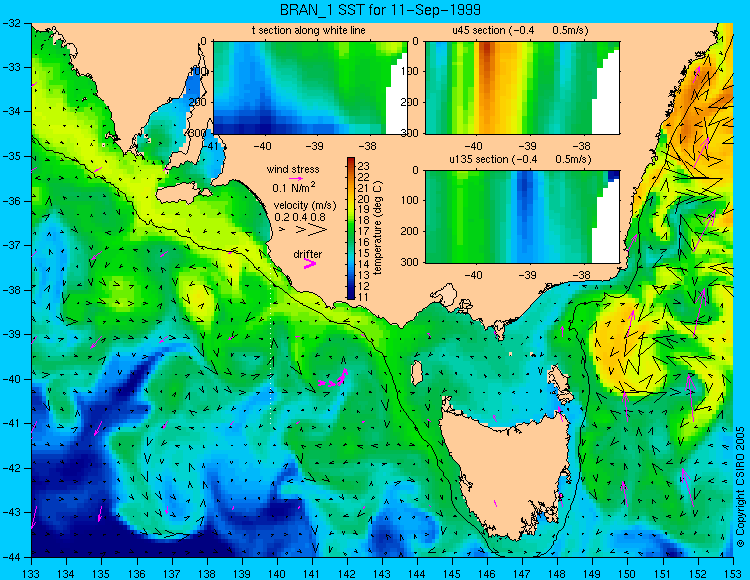
Task: Select depth label '200' on u135 inset
Action: (x=409, y=231)
